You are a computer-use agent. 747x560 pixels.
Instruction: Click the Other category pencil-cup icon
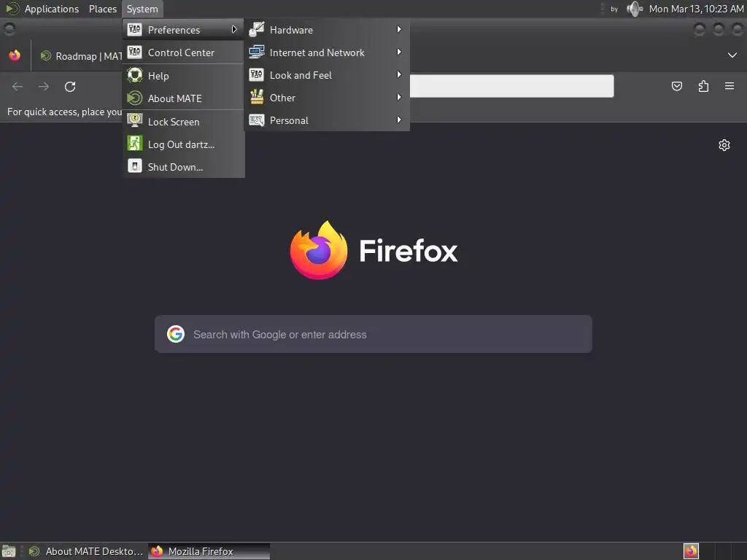(257, 97)
